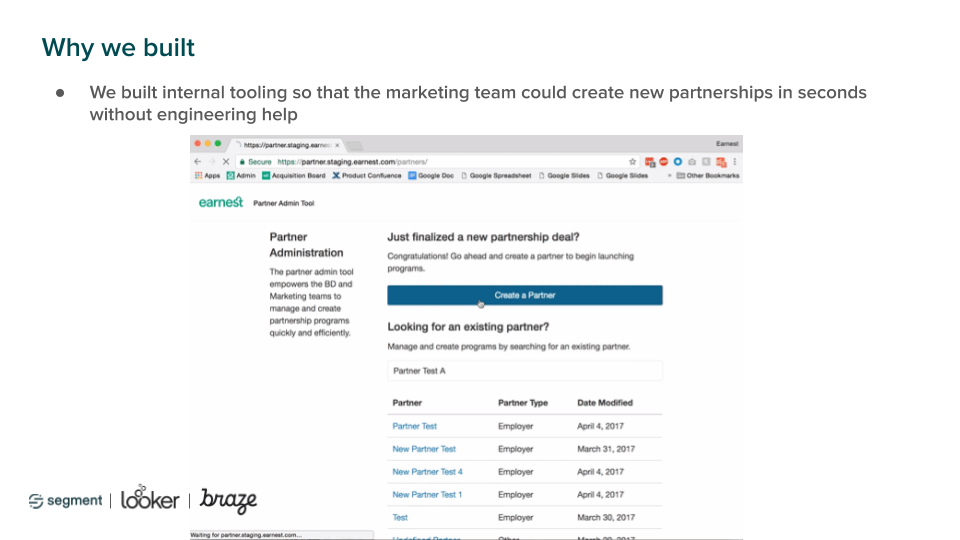Click the Why we built slide title
This screenshot has width=960, height=540.
click(x=118, y=48)
